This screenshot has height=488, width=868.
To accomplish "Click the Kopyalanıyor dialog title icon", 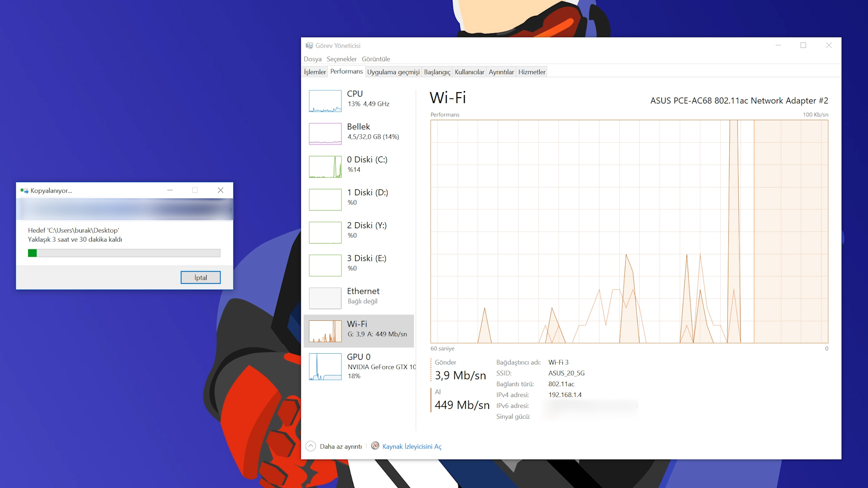I will point(24,191).
